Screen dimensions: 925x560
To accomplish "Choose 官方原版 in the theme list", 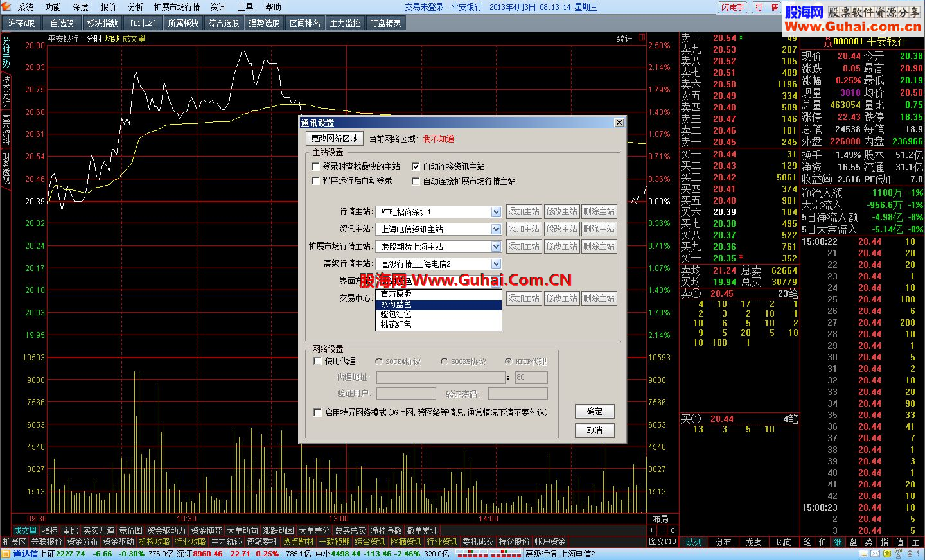I will pyautogui.click(x=438, y=294).
